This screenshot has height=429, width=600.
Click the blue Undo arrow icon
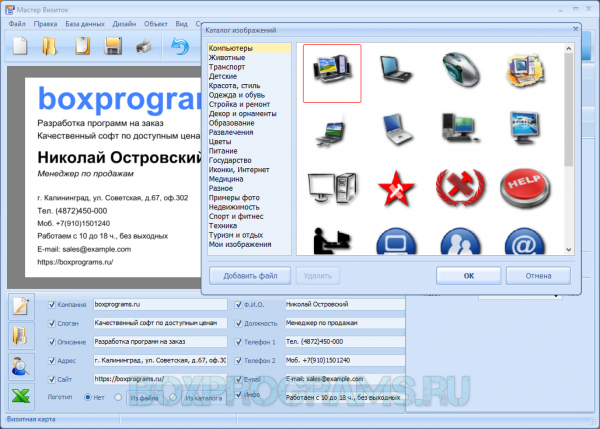point(180,46)
